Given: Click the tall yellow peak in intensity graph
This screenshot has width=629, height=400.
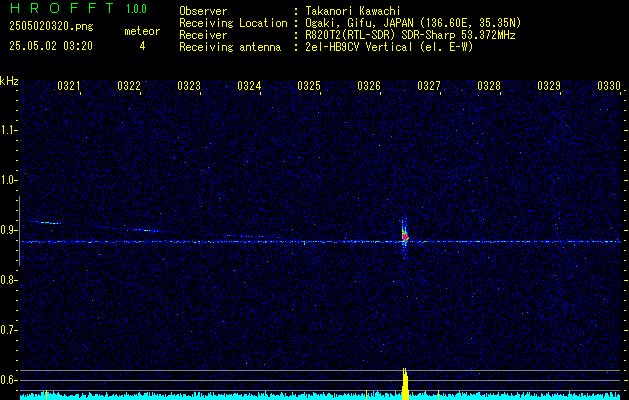Looking at the screenshot, I should (x=405, y=383).
